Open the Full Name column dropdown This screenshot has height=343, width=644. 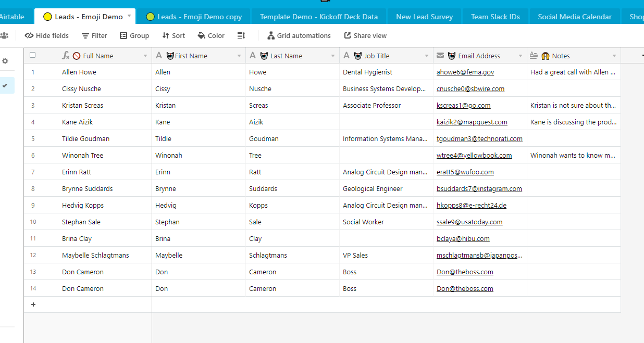coord(145,56)
